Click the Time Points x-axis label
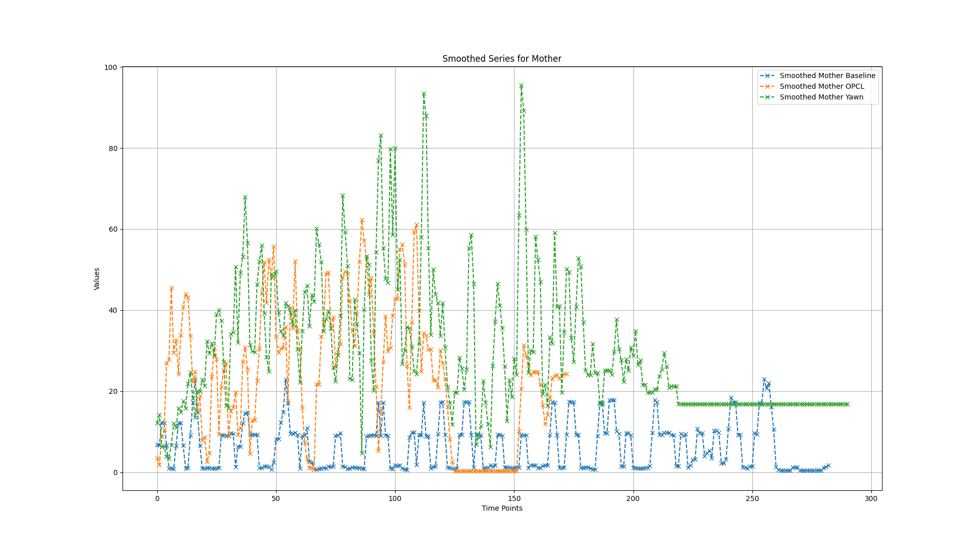Image resolution: width=980 pixels, height=551 pixels. pos(502,508)
